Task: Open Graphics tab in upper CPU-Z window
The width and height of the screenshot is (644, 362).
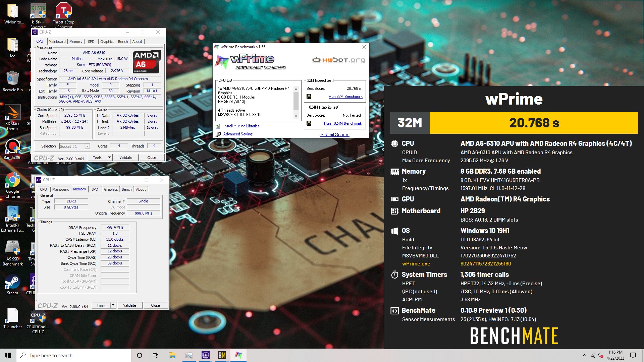Action: point(107,42)
